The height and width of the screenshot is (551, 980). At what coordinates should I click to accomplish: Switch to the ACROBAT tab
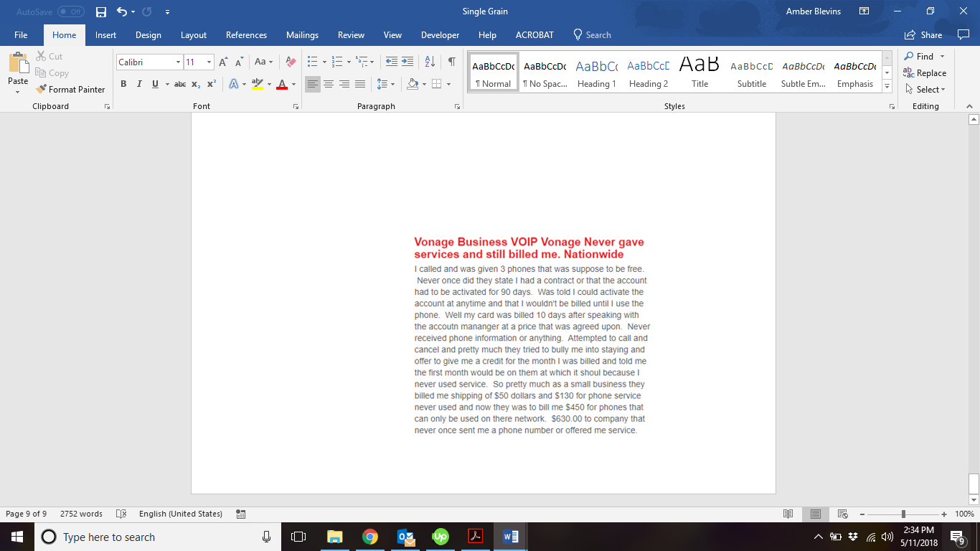(534, 34)
